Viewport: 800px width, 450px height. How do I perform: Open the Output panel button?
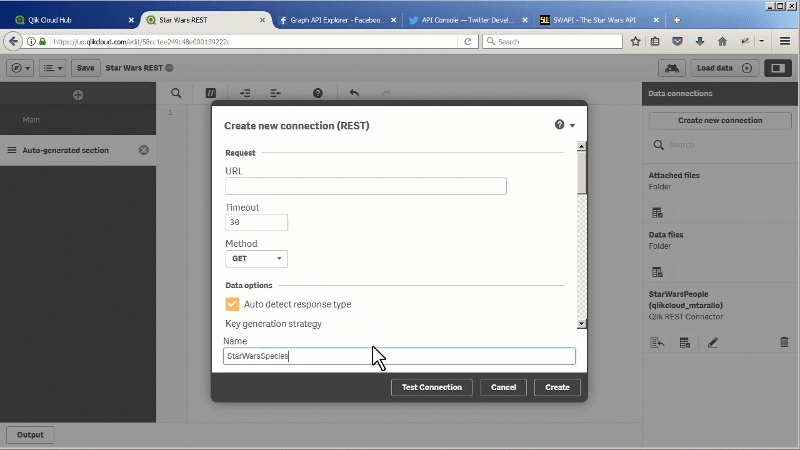[x=30, y=435]
